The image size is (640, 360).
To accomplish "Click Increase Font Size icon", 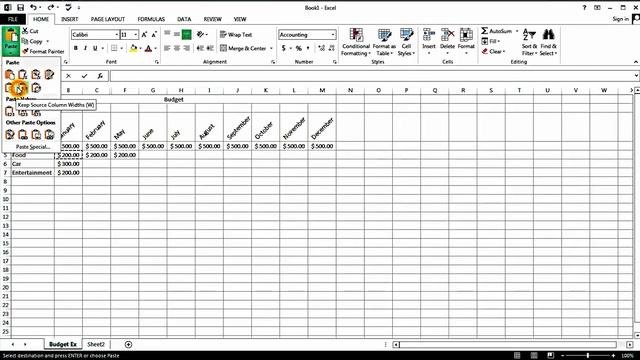I will (144, 35).
